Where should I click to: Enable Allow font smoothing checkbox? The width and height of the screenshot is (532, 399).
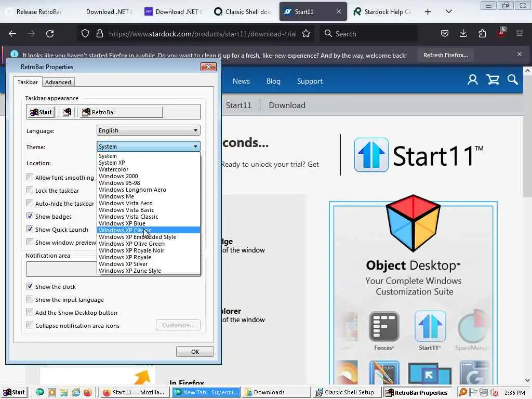[30, 177]
